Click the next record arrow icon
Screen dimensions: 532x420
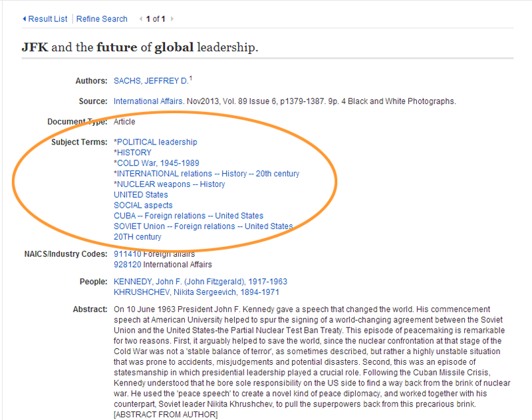pos(172,19)
